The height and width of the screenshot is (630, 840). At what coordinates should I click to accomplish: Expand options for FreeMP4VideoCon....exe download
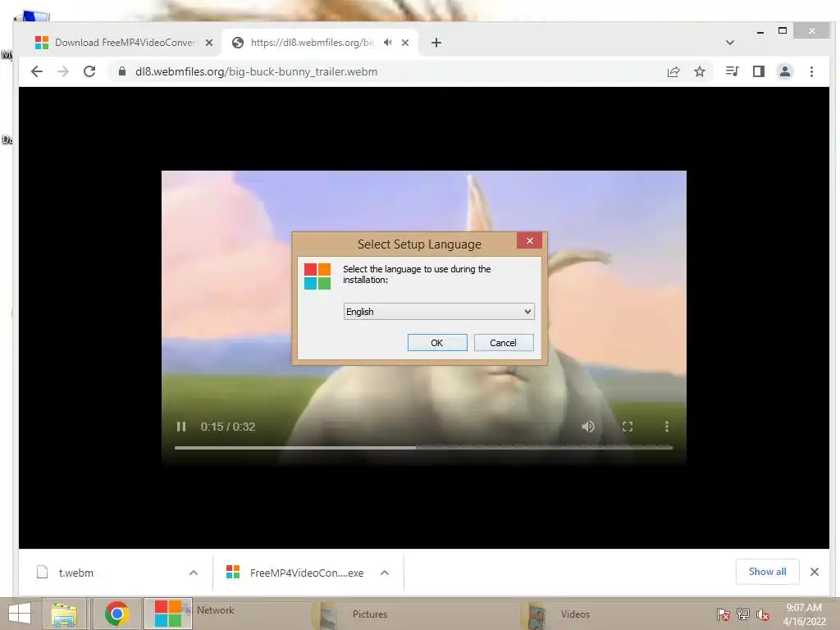[384, 573]
